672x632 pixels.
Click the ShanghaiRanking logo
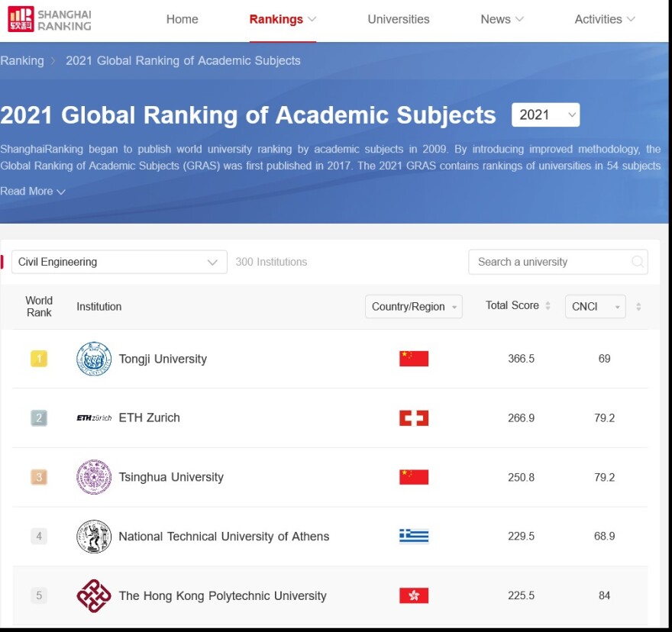(50, 20)
